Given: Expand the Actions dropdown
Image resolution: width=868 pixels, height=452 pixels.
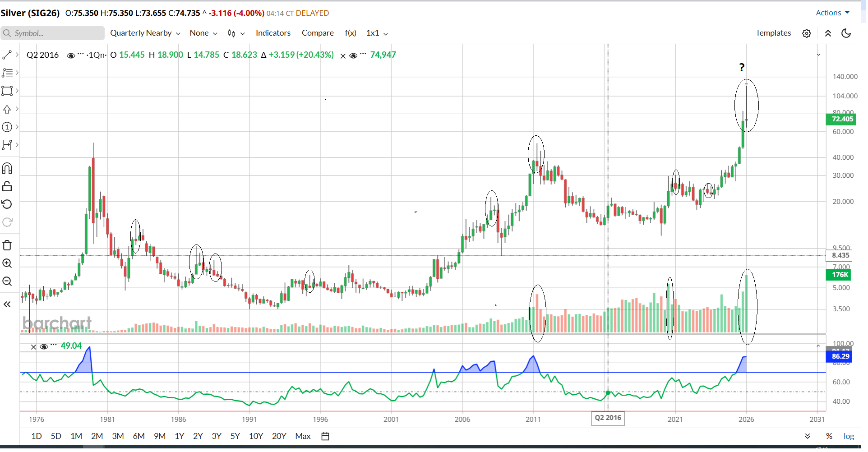Looking at the screenshot, I should (x=832, y=13).
